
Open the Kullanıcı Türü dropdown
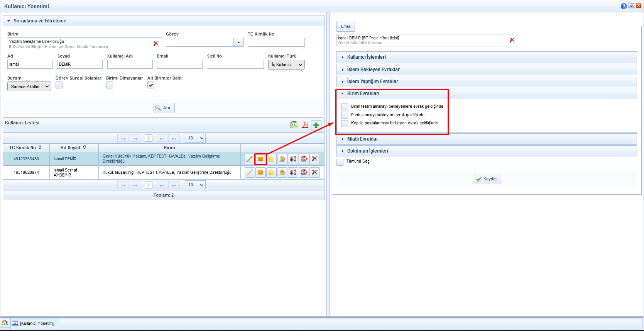[x=286, y=65]
